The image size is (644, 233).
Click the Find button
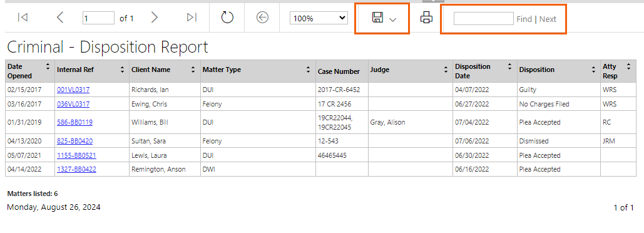524,19
